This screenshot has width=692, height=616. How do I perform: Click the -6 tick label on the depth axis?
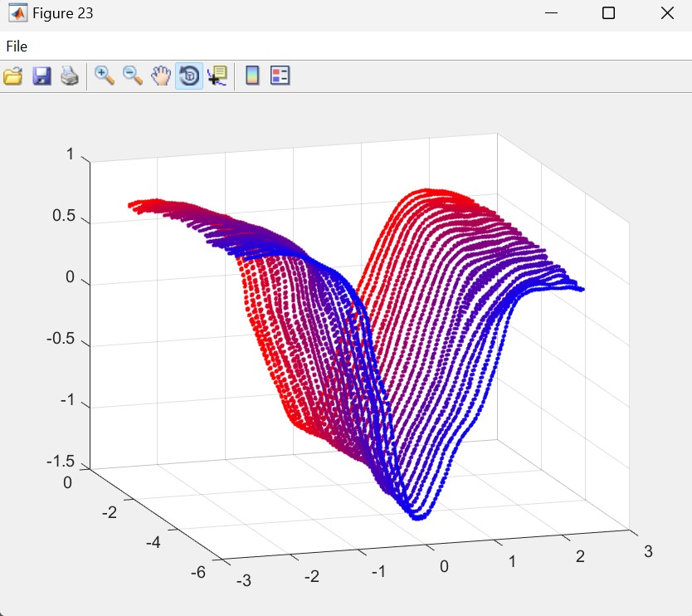[x=198, y=571]
